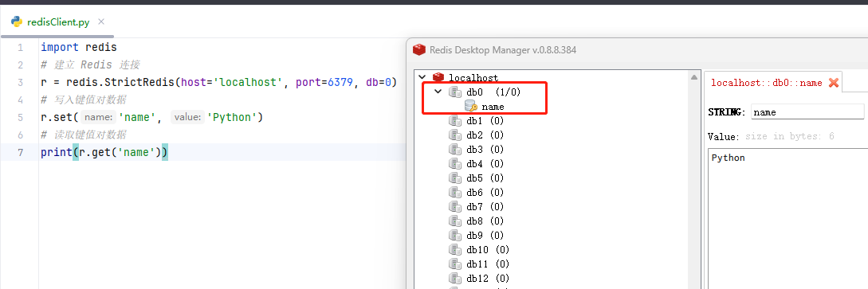
Task: Select db3 (0) database
Action: coord(485,150)
